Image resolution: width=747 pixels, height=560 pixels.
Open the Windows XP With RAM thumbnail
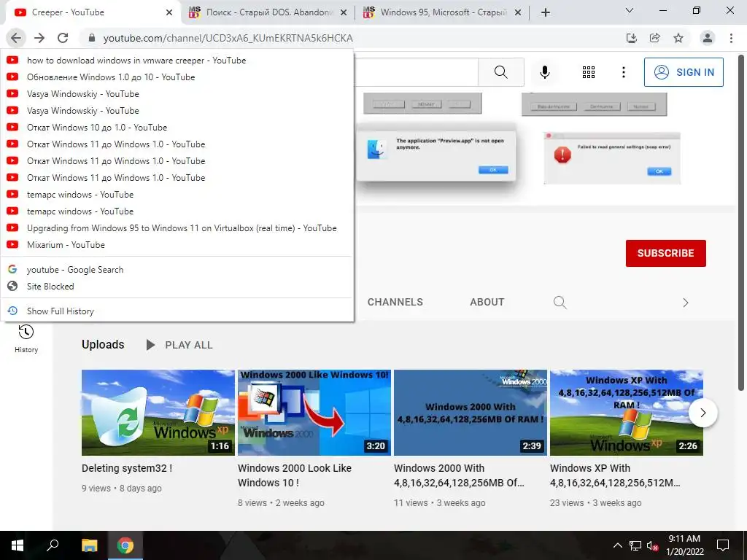pyautogui.click(x=627, y=413)
